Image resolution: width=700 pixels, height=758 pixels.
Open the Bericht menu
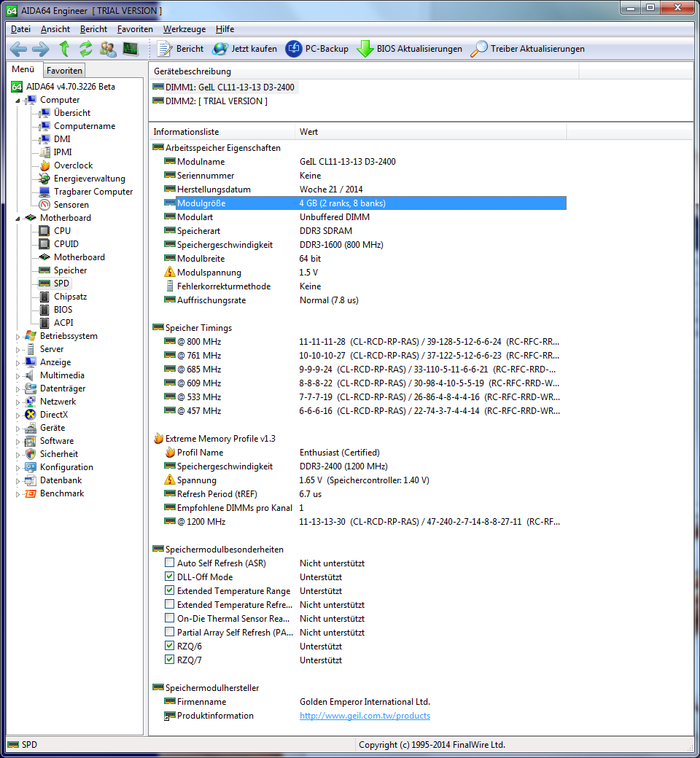93,29
